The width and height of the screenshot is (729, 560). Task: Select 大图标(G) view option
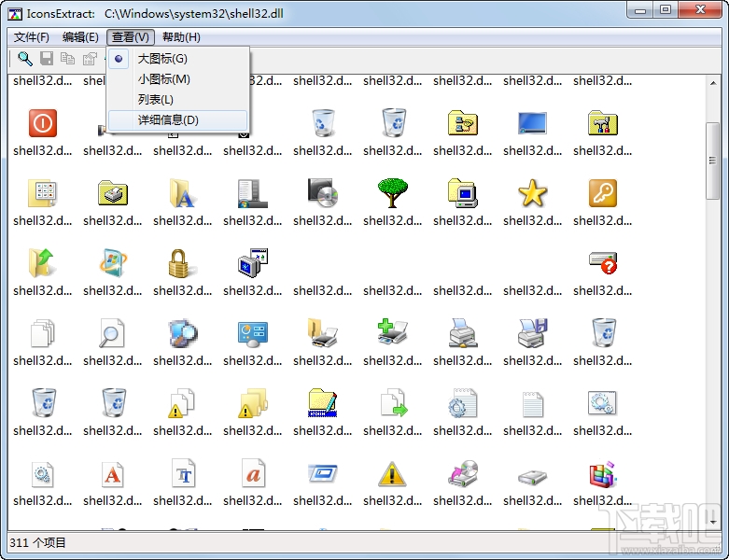point(177,59)
